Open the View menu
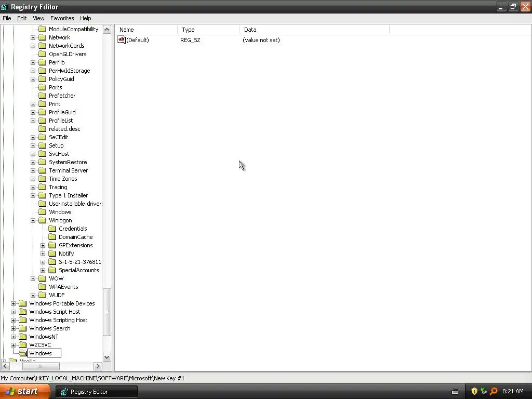Viewport: 532px width, 399px height. tap(38, 18)
